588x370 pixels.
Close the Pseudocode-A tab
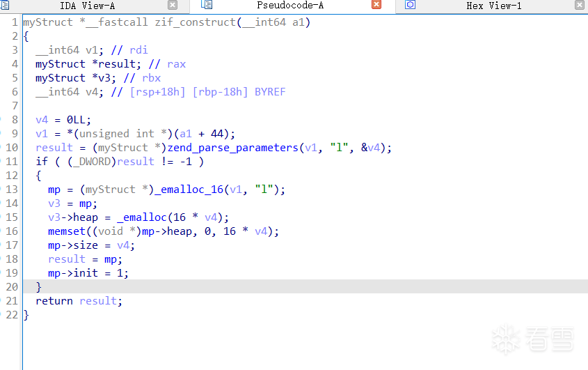point(376,4)
